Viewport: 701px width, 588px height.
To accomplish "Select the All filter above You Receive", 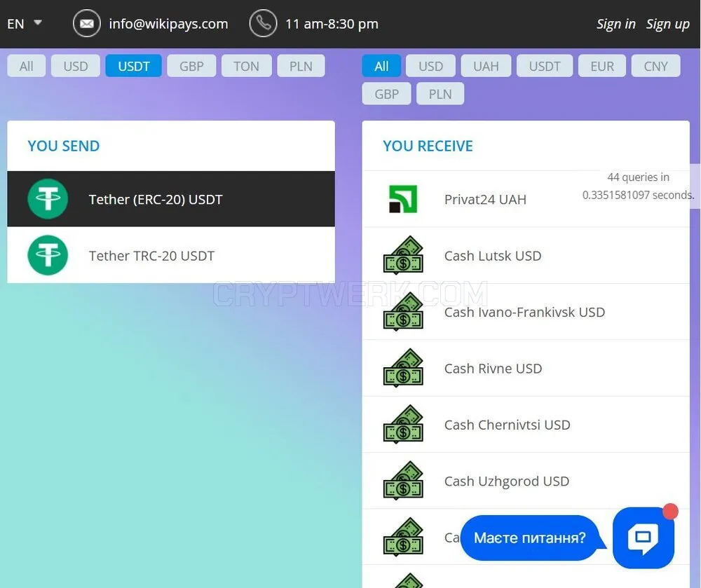I will pos(381,66).
